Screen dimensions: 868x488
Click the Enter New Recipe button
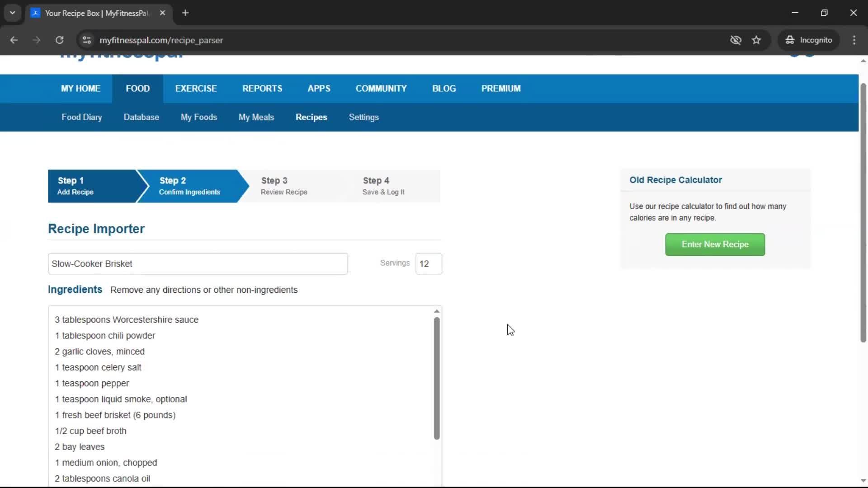coord(715,244)
